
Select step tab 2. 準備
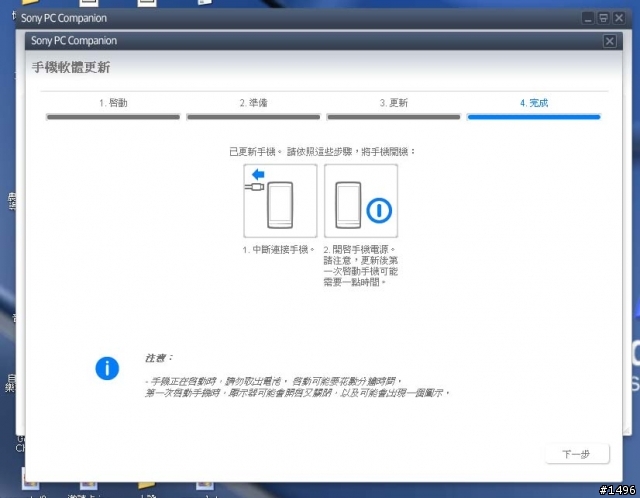(x=253, y=103)
